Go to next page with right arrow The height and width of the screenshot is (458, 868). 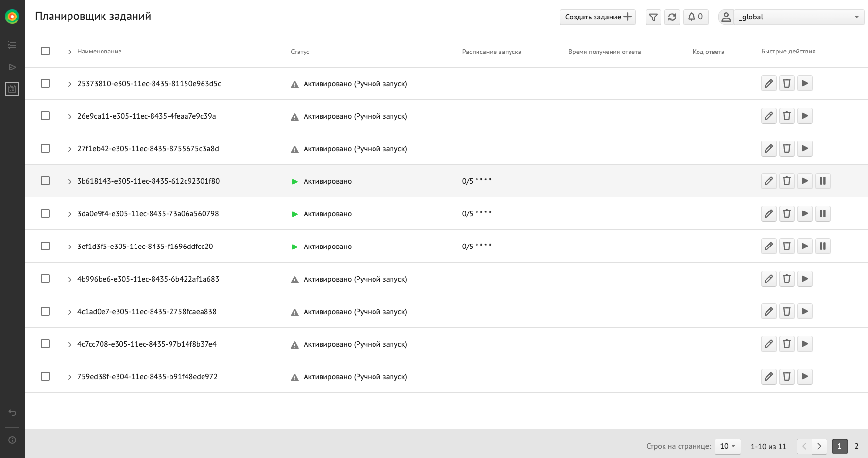pyautogui.click(x=819, y=446)
